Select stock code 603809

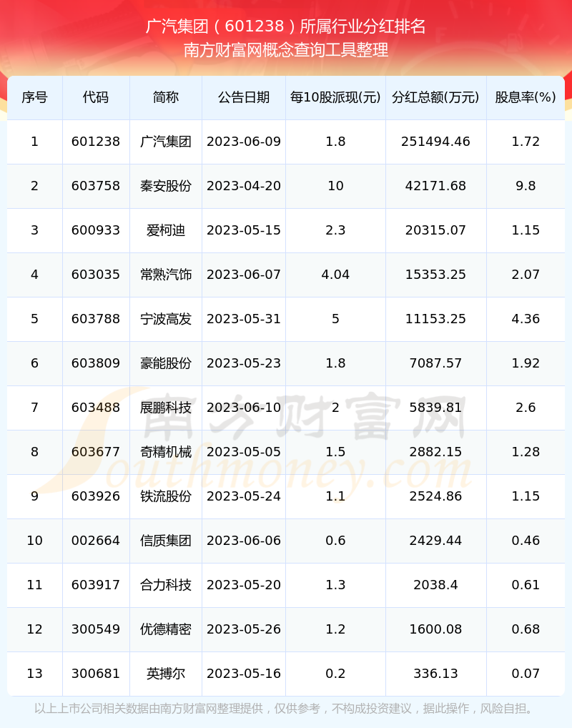click(x=96, y=363)
